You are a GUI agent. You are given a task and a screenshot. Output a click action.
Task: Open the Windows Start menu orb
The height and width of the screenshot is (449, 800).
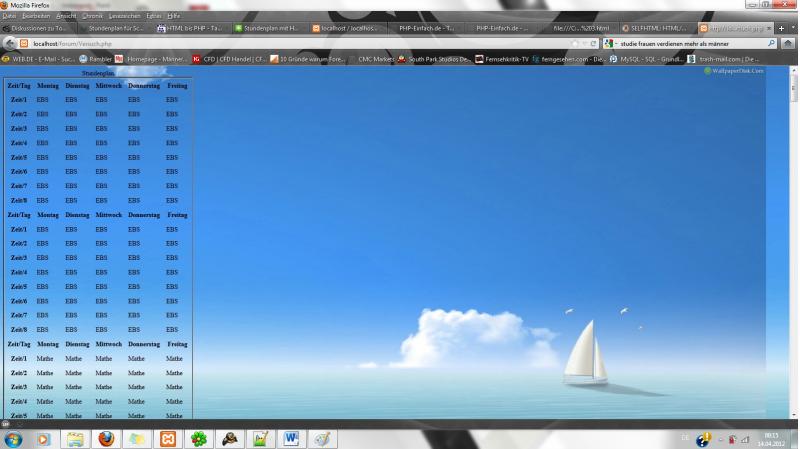pyautogui.click(x=14, y=438)
